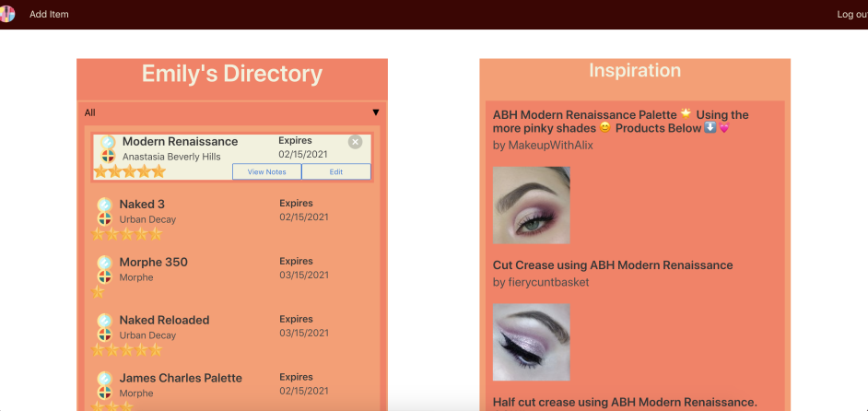Open the glitter cut crease eye thumbnail
Screen dimensions: 868x411
tap(532, 342)
